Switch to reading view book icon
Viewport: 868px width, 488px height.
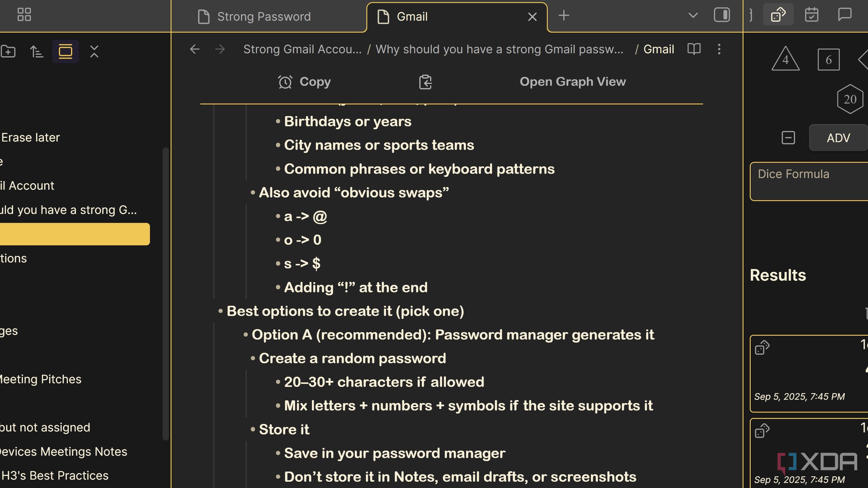tap(694, 49)
